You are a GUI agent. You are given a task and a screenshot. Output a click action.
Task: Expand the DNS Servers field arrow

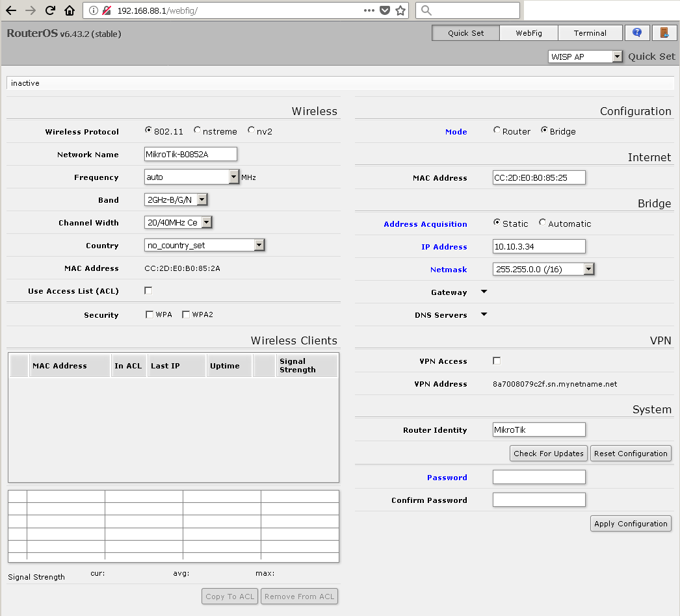point(484,314)
